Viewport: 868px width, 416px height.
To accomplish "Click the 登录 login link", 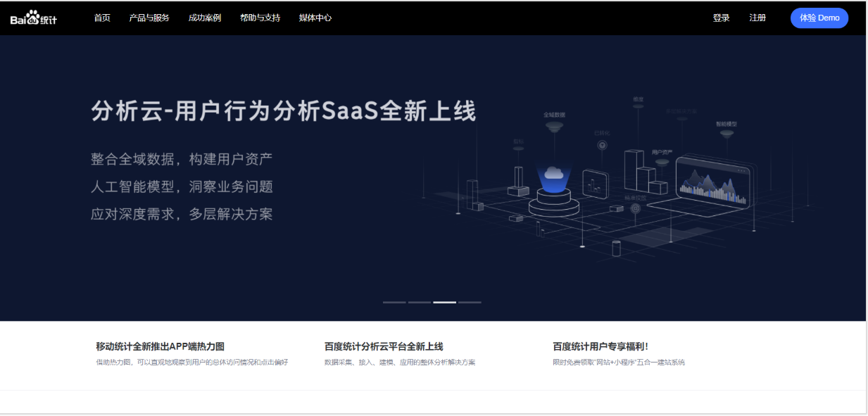I will [x=721, y=18].
